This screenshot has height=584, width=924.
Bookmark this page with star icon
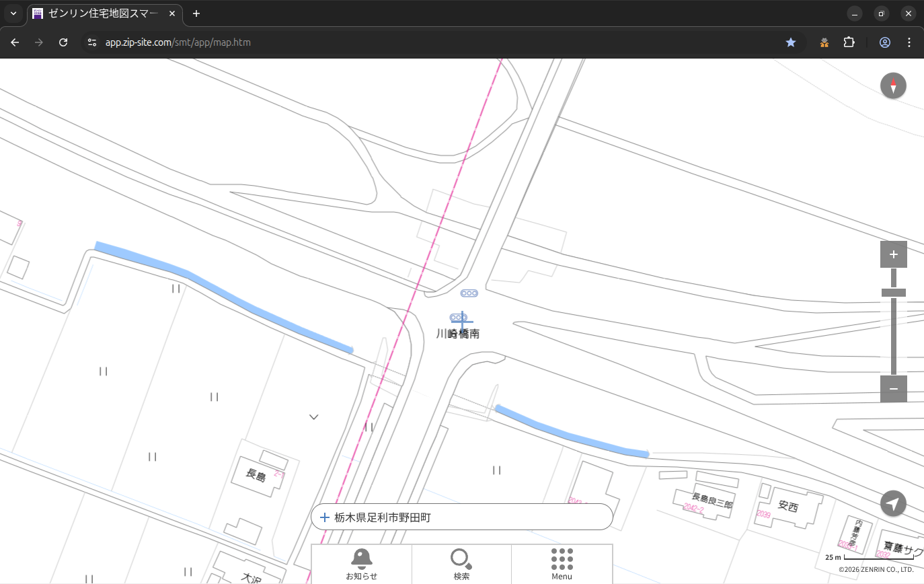pos(791,42)
